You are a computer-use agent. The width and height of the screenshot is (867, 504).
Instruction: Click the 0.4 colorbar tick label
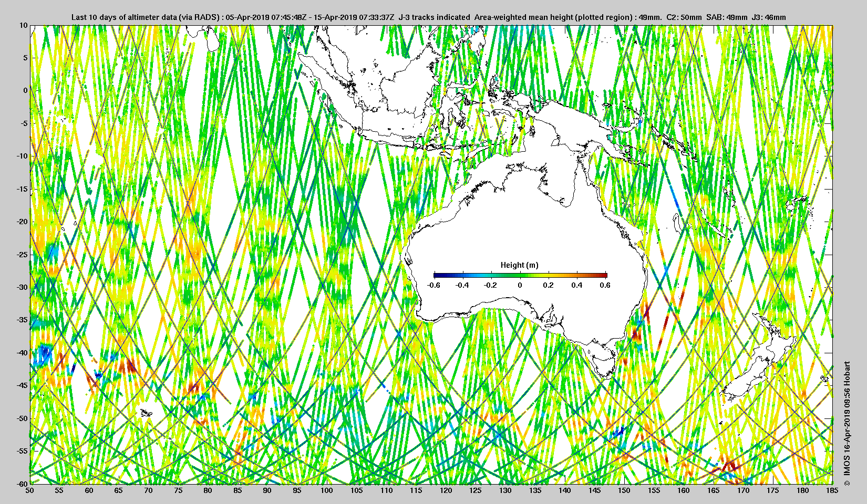577,285
